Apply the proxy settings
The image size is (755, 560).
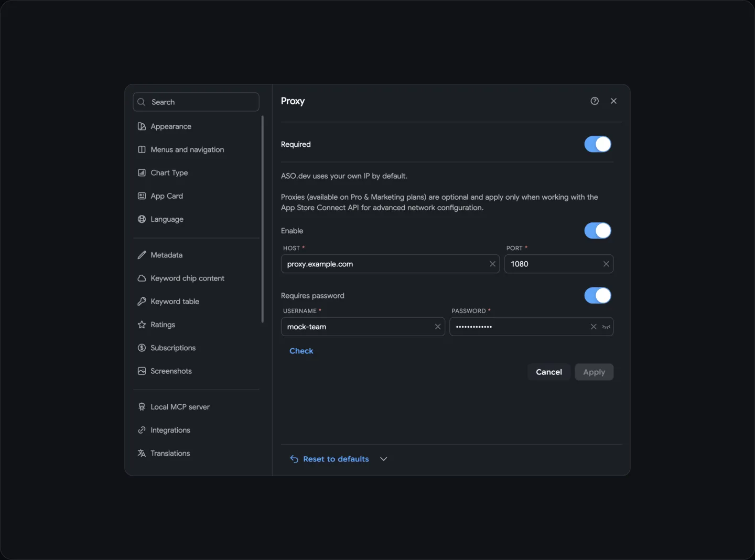[x=594, y=372]
